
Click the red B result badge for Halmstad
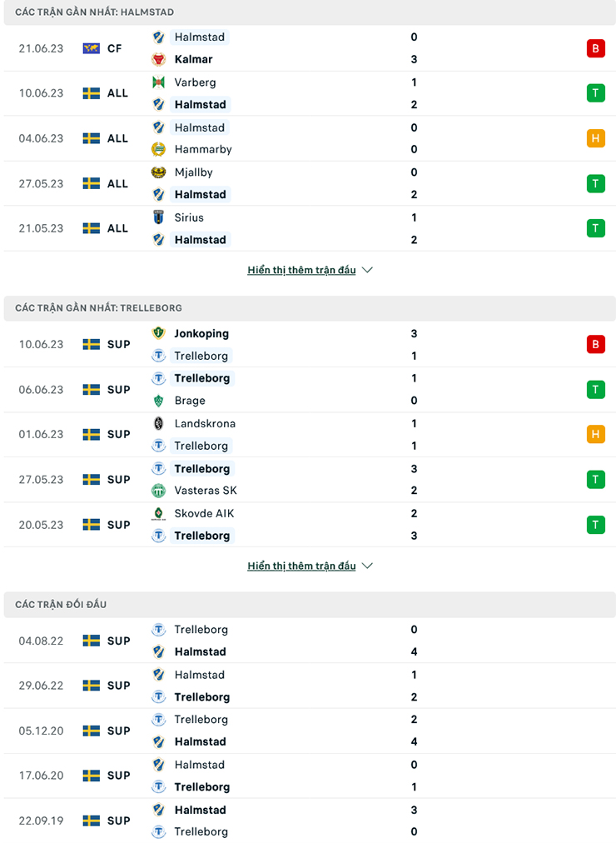click(596, 48)
